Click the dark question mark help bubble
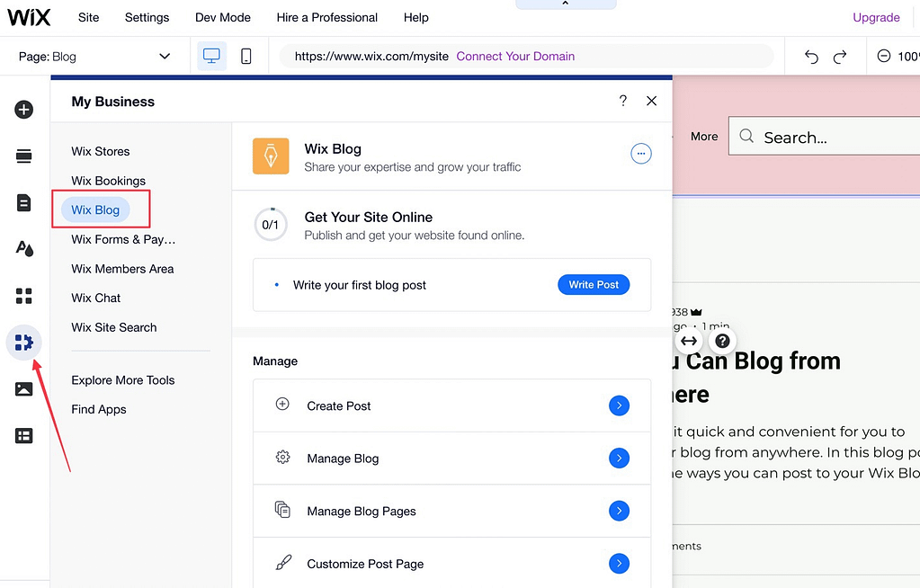The height and width of the screenshot is (588, 920). (x=723, y=341)
